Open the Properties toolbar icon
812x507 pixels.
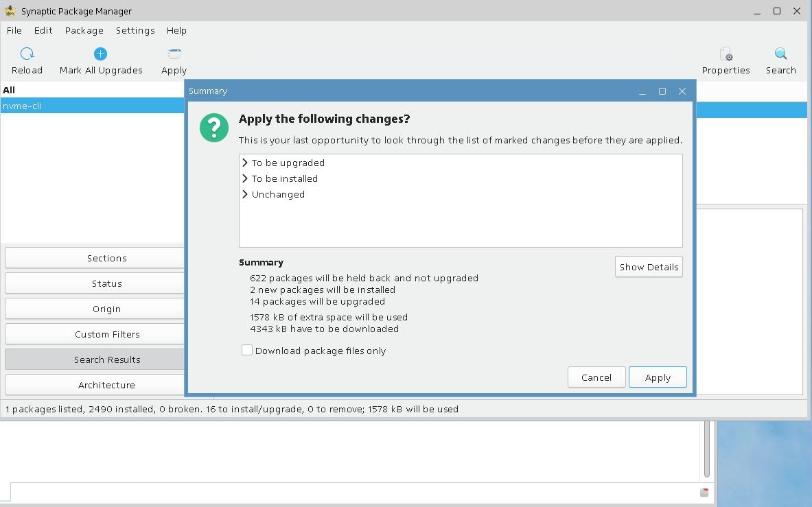click(x=726, y=54)
